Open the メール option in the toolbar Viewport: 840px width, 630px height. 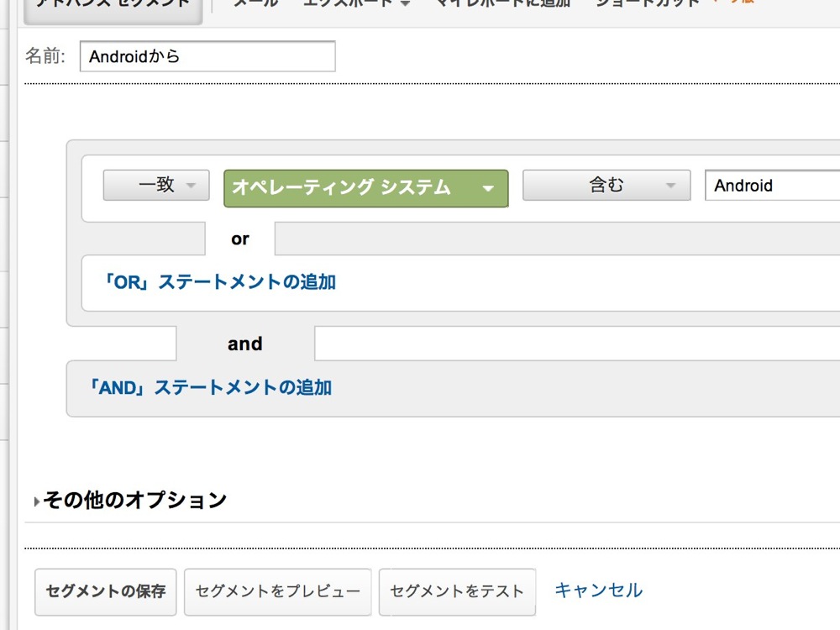(256, 4)
